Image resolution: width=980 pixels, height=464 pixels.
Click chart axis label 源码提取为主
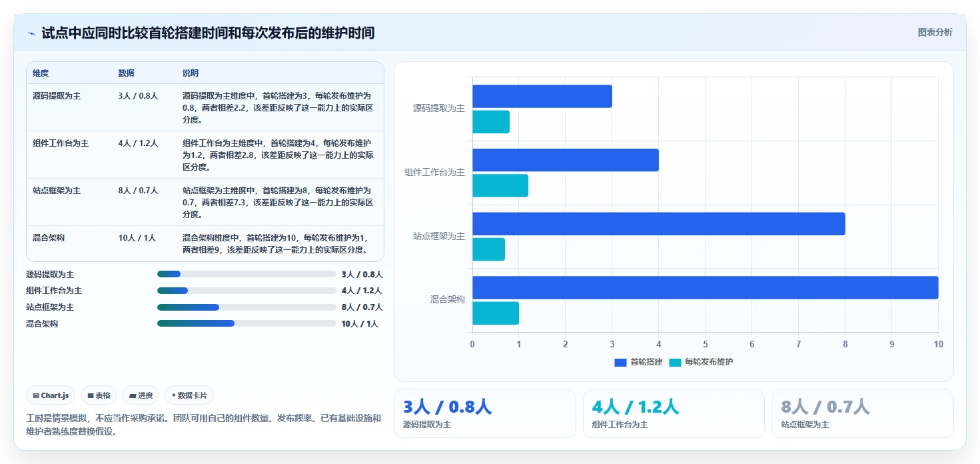tap(439, 108)
